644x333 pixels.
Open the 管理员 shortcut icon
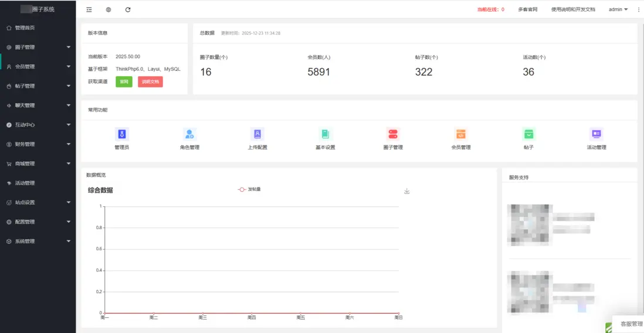click(x=122, y=134)
